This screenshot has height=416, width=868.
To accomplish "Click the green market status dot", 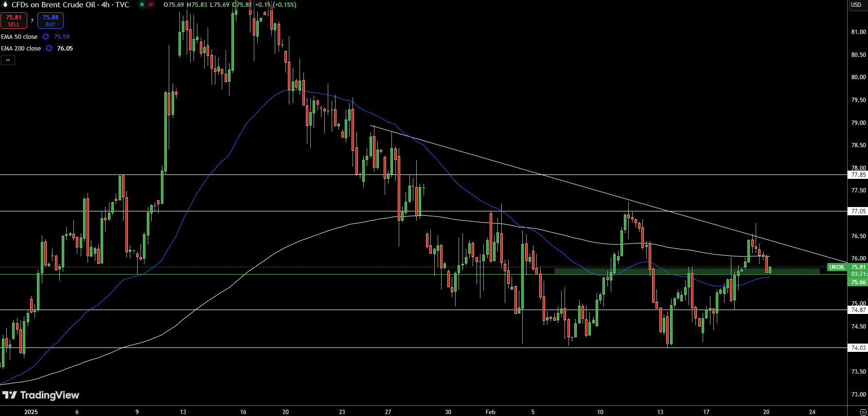I will pos(142,4).
